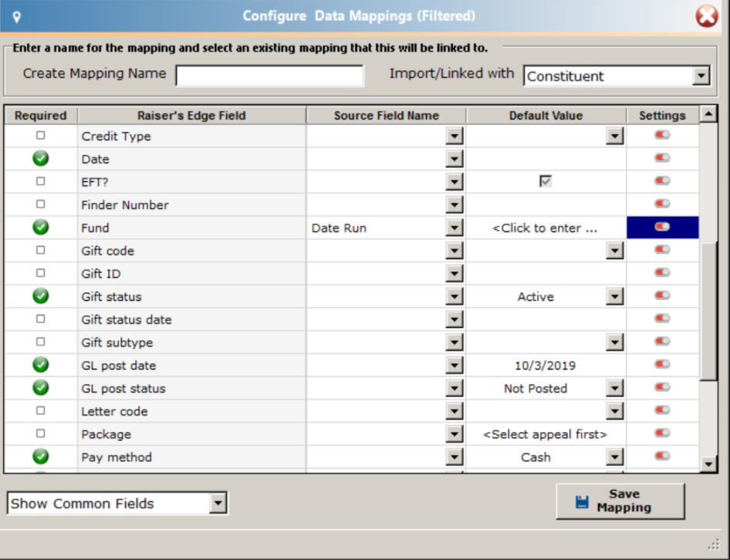Click into the Create Mapping Name field
The height and width of the screenshot is (560, 730).
269,76
